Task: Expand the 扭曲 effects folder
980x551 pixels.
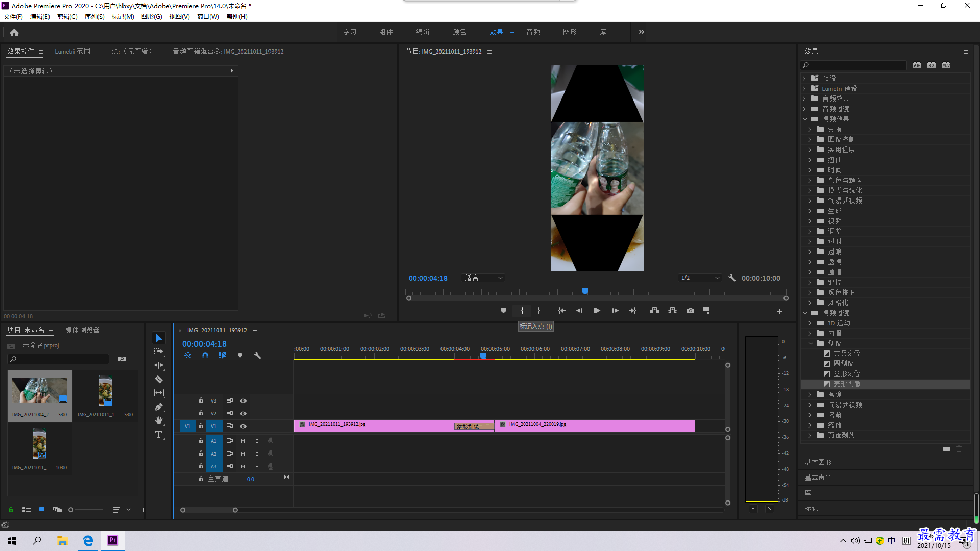Action: (x=810, y=160)
